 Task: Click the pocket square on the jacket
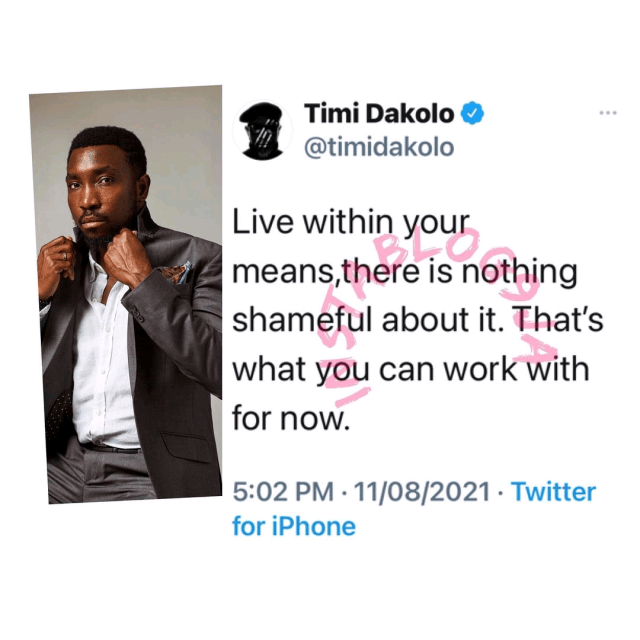coord(176,273)
